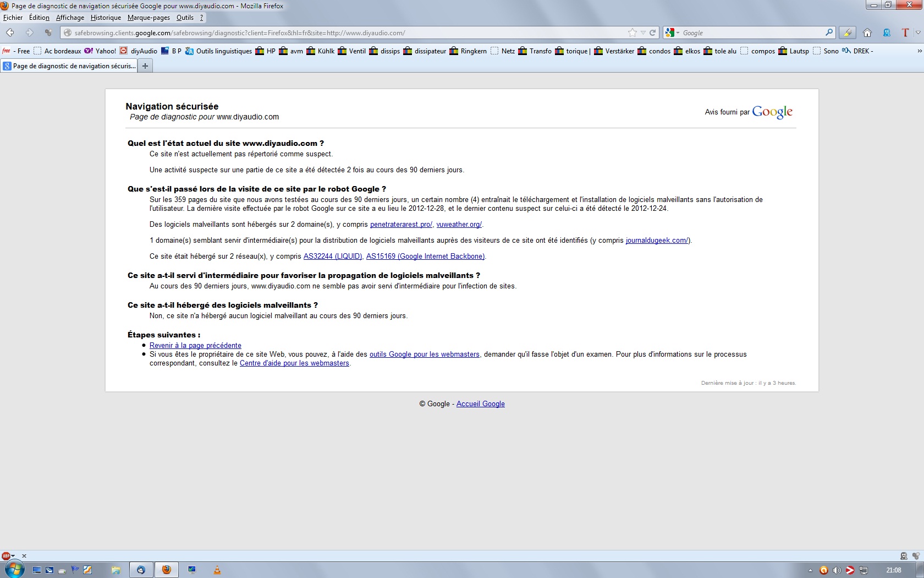Image resolution: width=924 pixels, height=578 pixels.
Task: Open the tole alu bookmark
Action: click(720, 51)
